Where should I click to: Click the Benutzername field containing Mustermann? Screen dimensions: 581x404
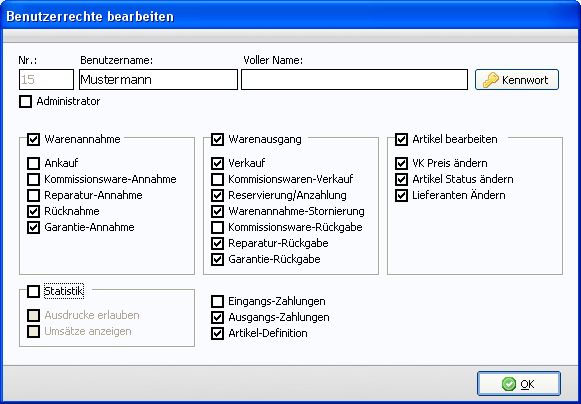click(158, 80)
